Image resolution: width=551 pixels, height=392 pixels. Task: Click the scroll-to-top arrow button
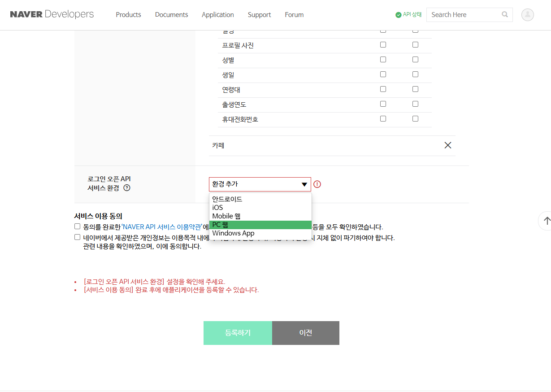click(547, 221)
